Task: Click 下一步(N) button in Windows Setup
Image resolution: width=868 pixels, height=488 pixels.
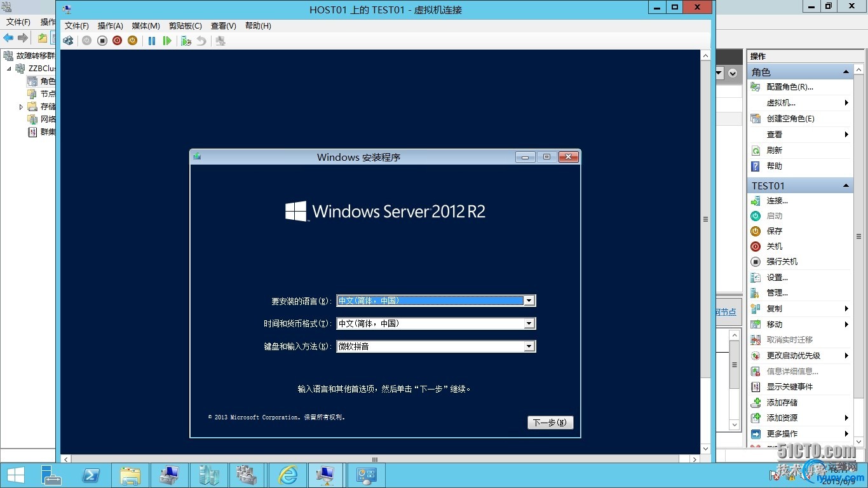Action: 550,423
